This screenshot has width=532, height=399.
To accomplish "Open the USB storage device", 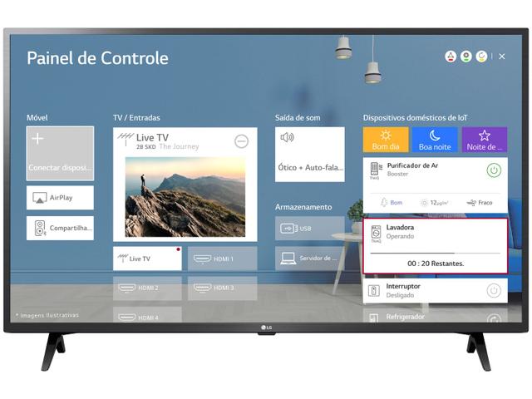I will coord(308,228).
